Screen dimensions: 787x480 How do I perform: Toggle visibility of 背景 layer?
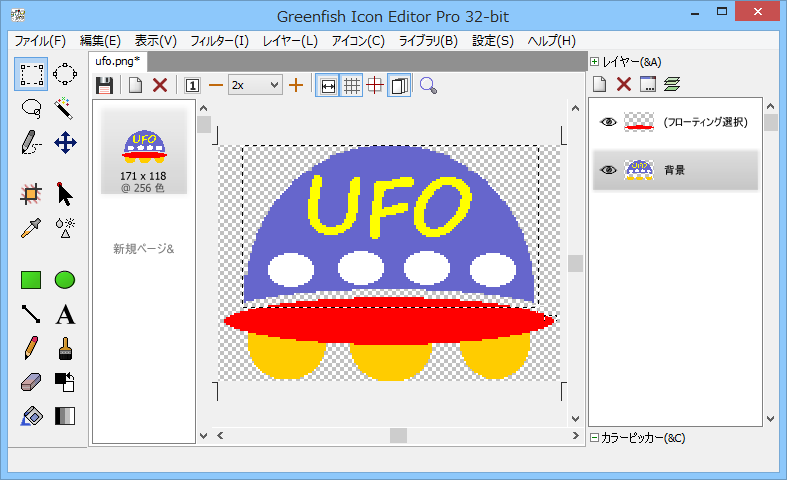tap(607, 171)
